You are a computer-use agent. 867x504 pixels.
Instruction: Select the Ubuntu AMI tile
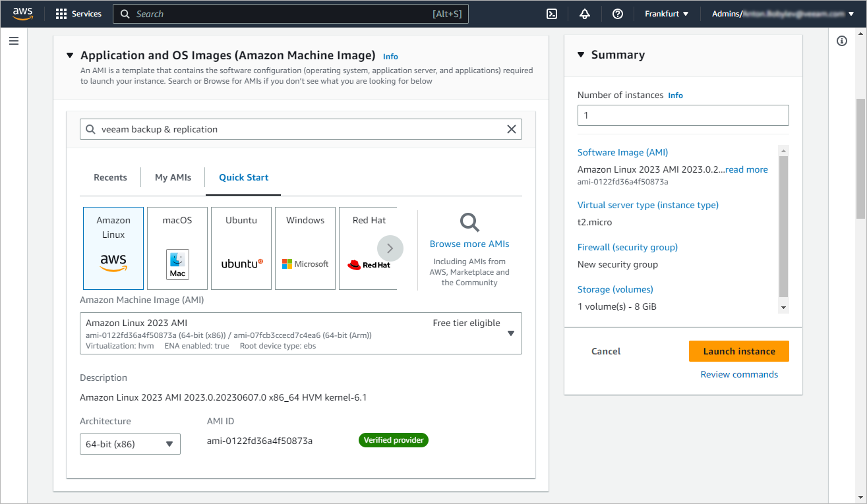click(x=241, y=248)
